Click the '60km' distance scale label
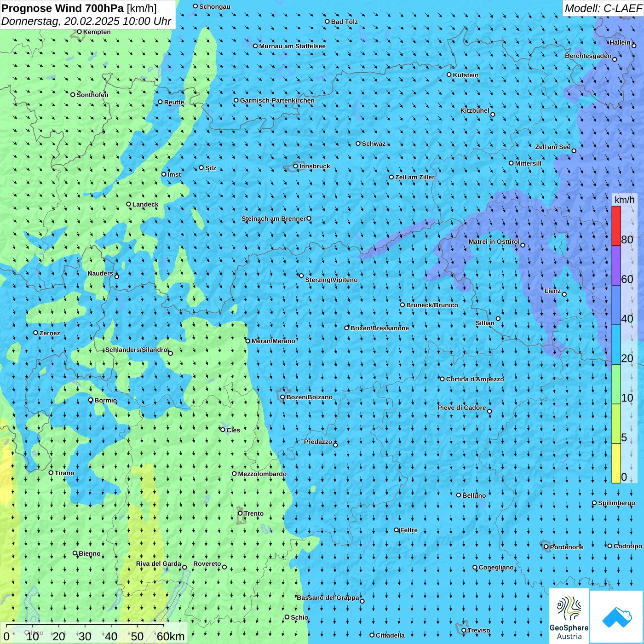This screenshot has width=644, height=644. pos(171,636)
